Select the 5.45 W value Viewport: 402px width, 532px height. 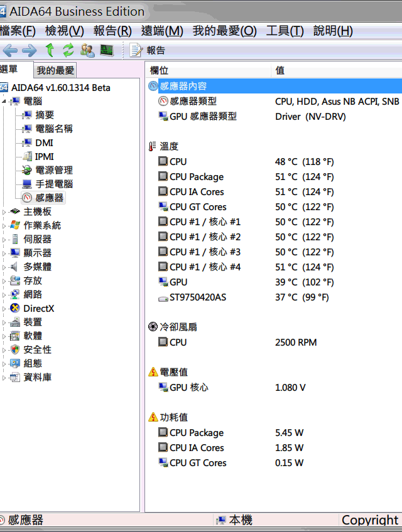point(289,433)
